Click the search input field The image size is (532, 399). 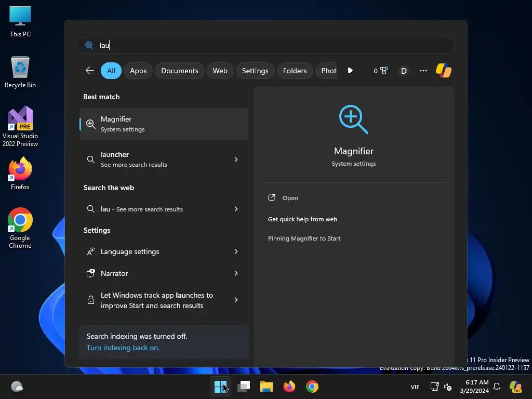(265, 45)
